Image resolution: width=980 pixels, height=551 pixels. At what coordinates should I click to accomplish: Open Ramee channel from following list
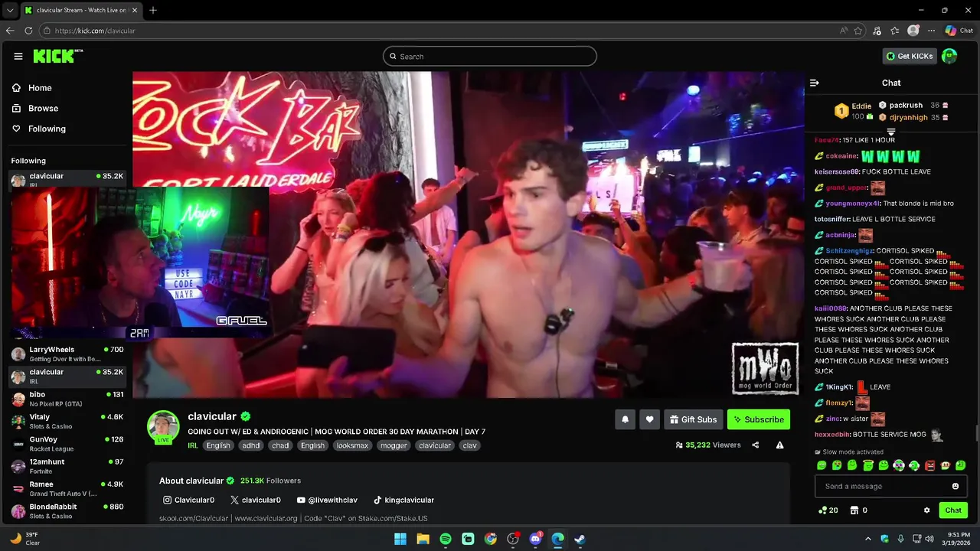pos(67,489)
